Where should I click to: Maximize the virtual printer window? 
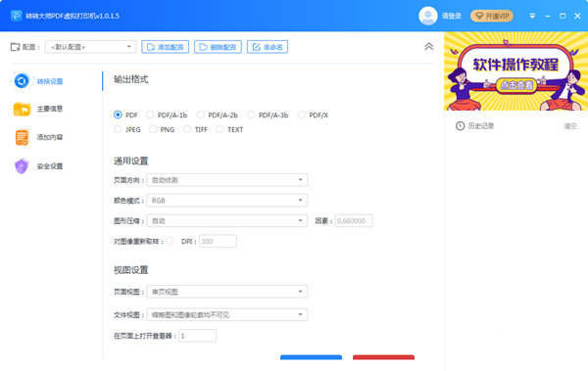pyautogui.click(x=563, y=16)
